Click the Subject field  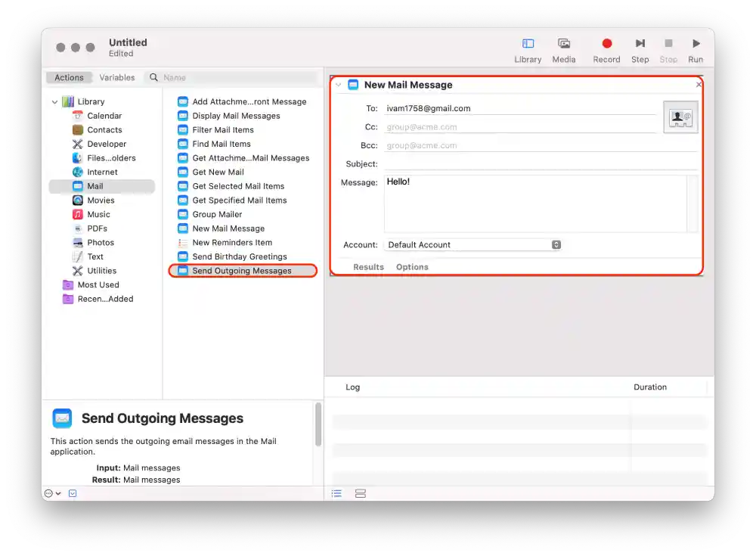(541, 164)
